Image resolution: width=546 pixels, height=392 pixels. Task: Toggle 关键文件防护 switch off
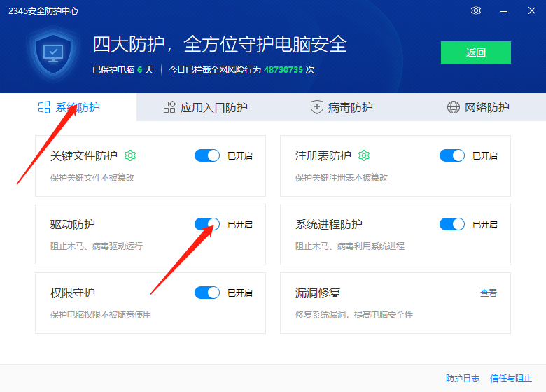click(207, 155)
